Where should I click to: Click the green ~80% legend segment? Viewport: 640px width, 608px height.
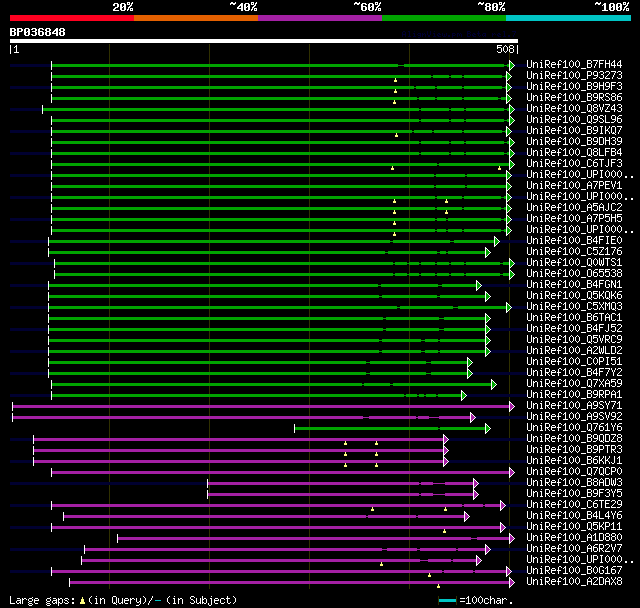coord(444,18)
